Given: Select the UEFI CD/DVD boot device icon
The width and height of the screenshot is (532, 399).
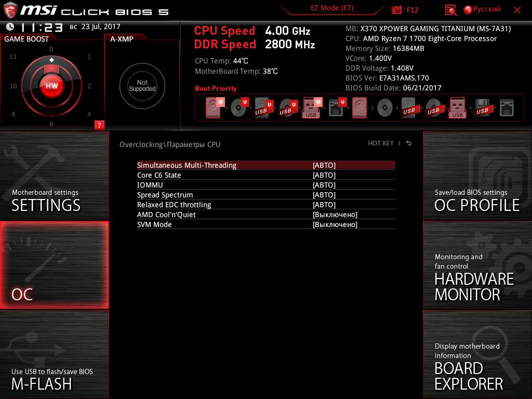Looking at the screenshot, I should (x=239, y=108).
